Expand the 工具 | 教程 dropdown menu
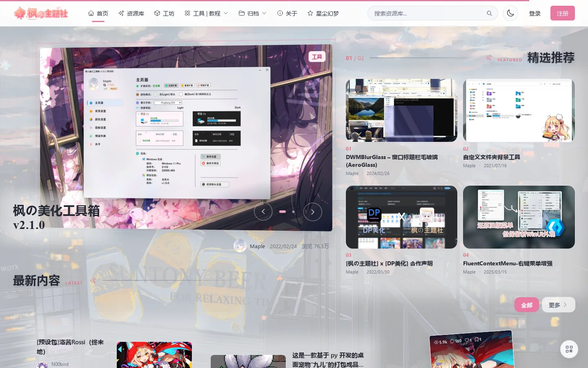The height and width of the screenshot is (368, 588). [206, 13]
